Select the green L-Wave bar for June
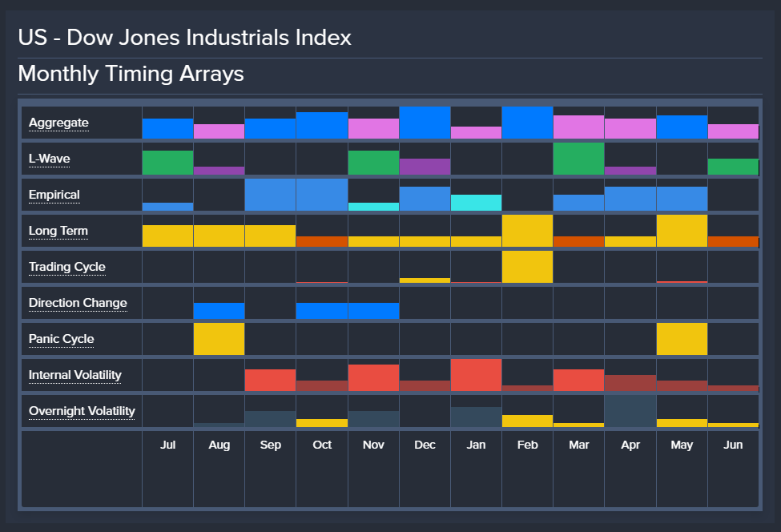781x532 pixels. coord(733,167)
